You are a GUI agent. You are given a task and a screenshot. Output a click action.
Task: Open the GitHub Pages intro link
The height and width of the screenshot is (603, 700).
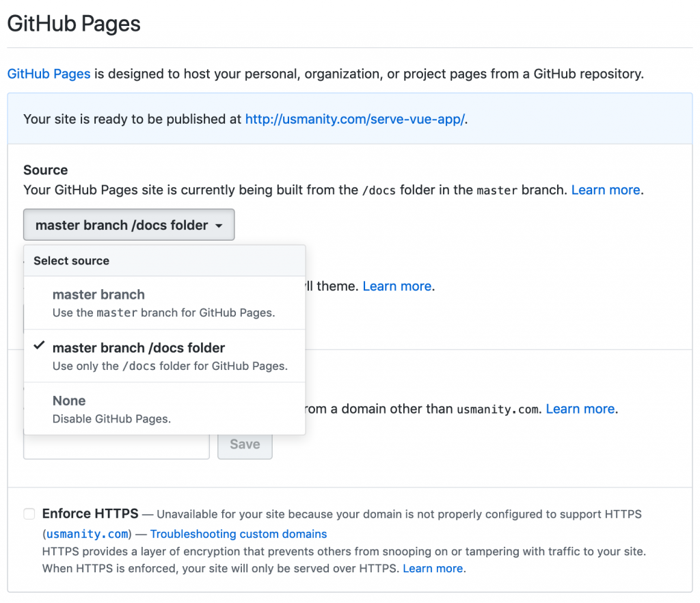click(x=49, y=74)
